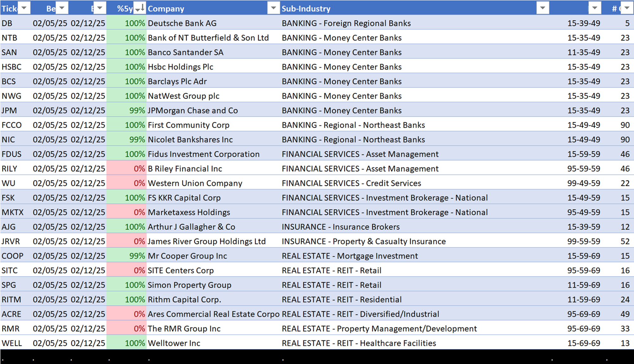Open the rightmost # column filter arrow
The height and width of the screenshot is (364, 634).
pos(627,8)
